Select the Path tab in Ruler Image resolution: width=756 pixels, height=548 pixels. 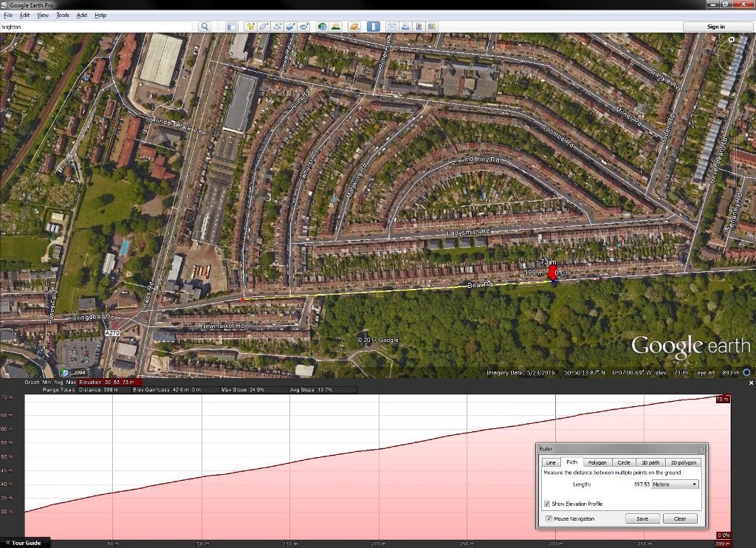pyautogui.click(x=572, y=462)
